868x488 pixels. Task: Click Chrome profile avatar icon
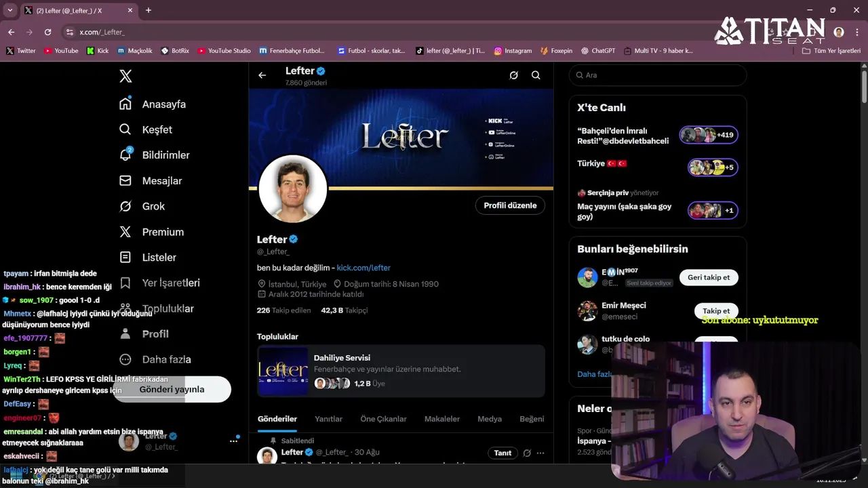click(839, 32)
